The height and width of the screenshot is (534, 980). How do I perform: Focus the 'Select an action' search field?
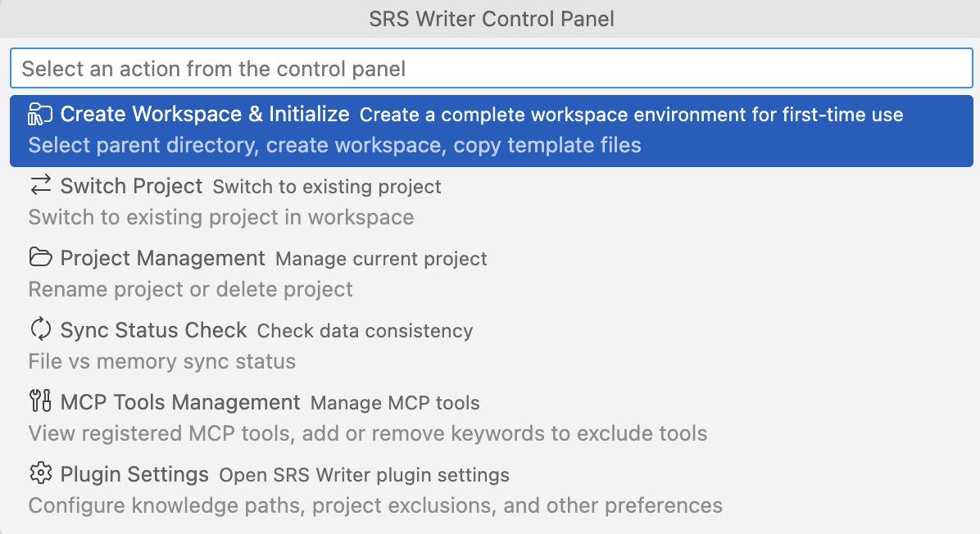pyautogui.click(x=492, y=68)
